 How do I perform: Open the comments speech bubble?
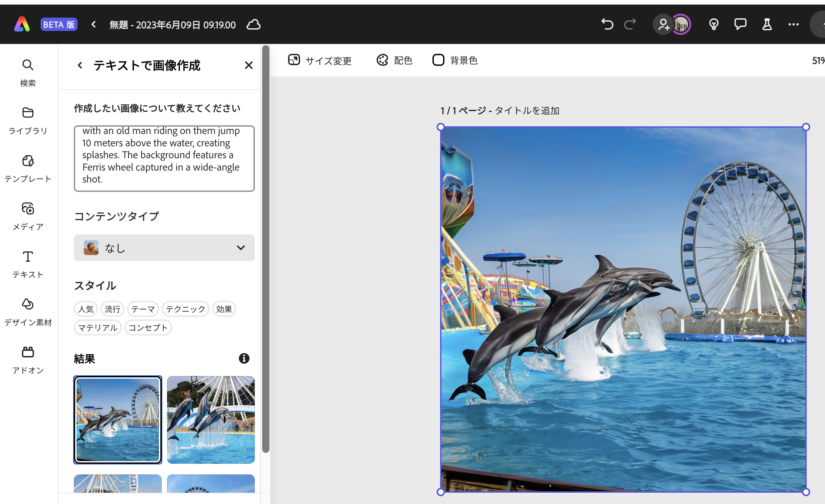(x=740, y=24)
